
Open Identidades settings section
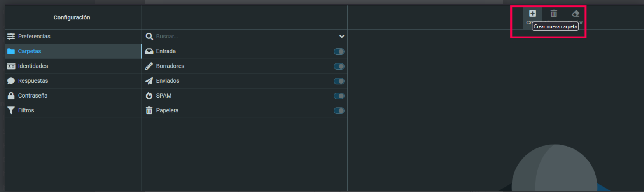73,66
